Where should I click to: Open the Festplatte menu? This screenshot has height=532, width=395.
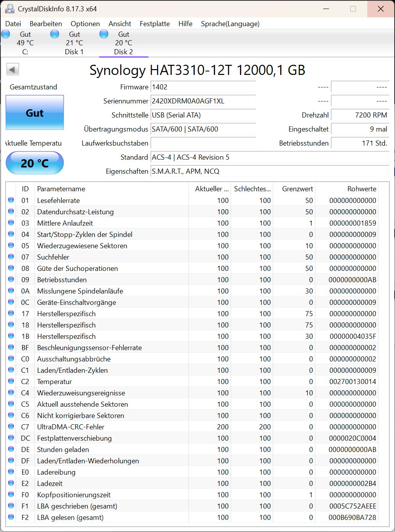click(x=155, y=24)
